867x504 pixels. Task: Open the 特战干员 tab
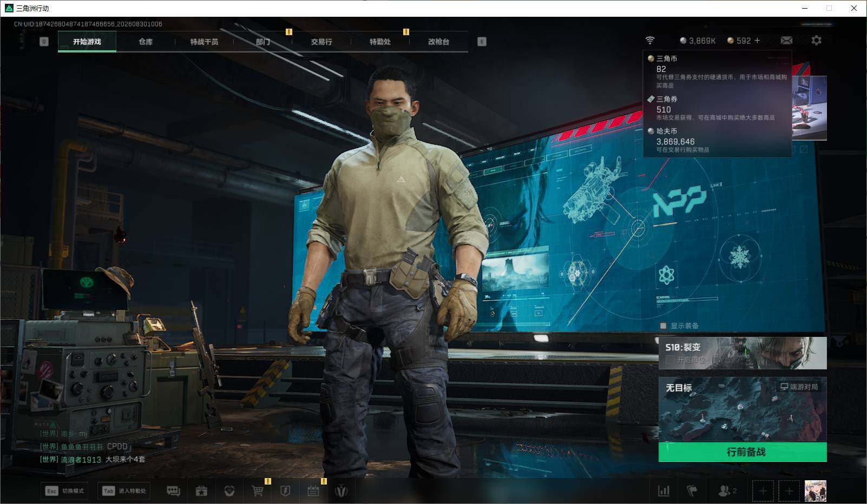point(204,42)
